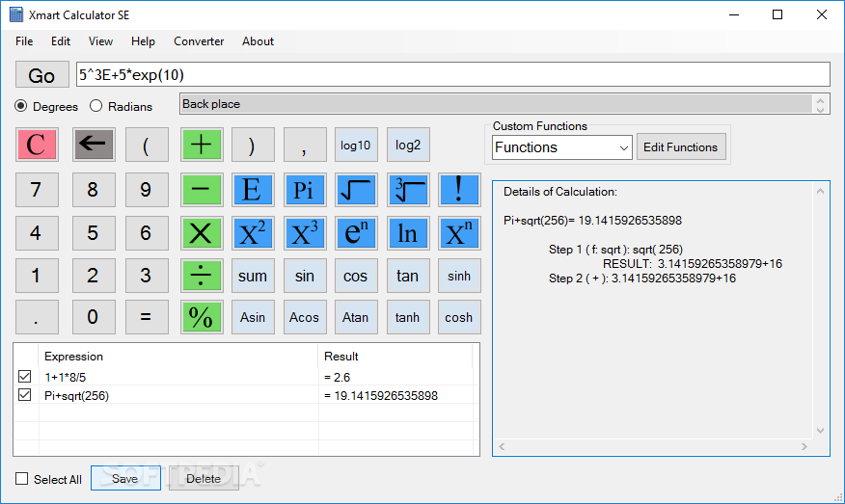Click the backspace arrow button

pyautogui.click(x=94, y=145)
